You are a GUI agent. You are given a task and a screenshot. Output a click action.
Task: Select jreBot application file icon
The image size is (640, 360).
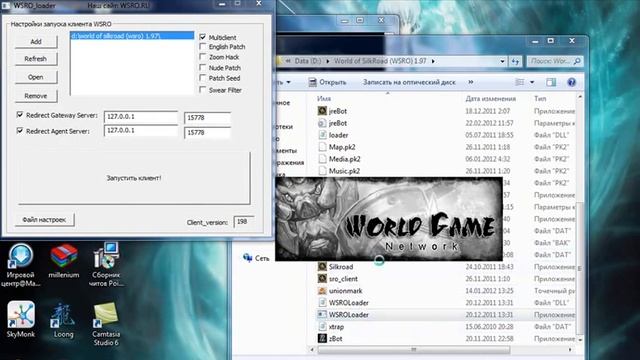[322, 111]
